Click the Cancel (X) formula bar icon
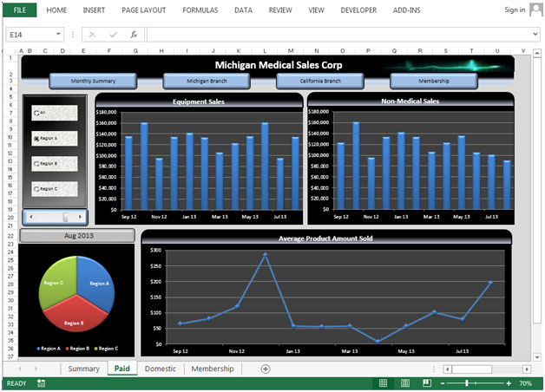Image resolution: width=545 pixels, height=392 pixels. [93, 35]
